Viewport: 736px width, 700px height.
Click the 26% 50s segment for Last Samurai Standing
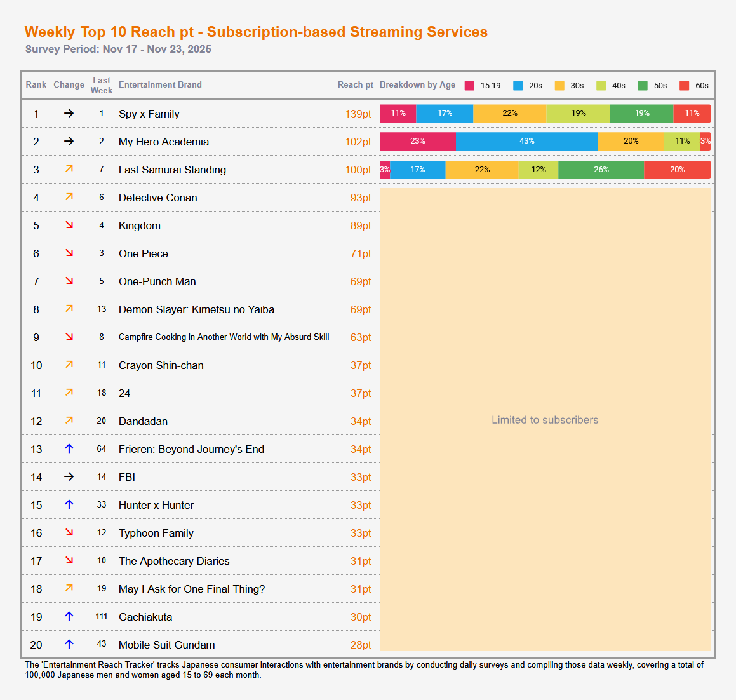pos(601,170)
